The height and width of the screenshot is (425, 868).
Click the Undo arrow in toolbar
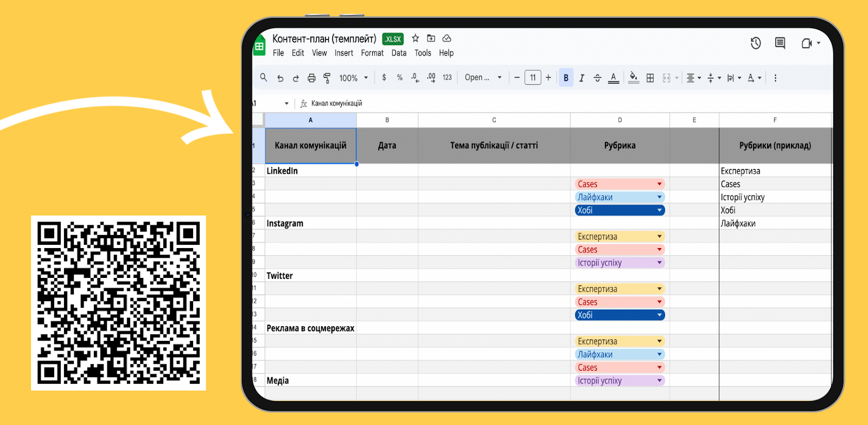[280, 78]
